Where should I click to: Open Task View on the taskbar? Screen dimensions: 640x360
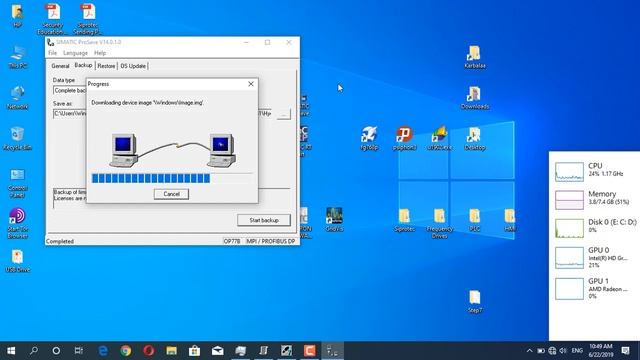79,351
